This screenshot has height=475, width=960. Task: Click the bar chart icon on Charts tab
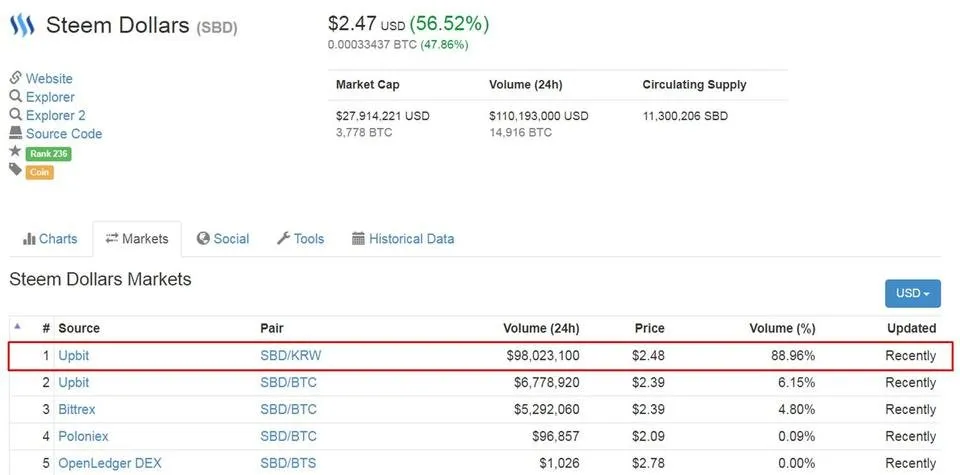29,239
